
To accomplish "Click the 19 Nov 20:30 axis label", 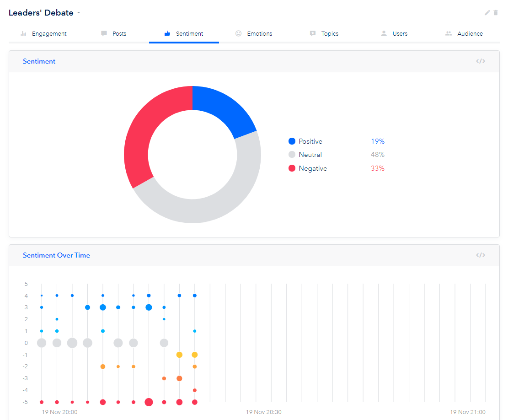I will [264, 412].
